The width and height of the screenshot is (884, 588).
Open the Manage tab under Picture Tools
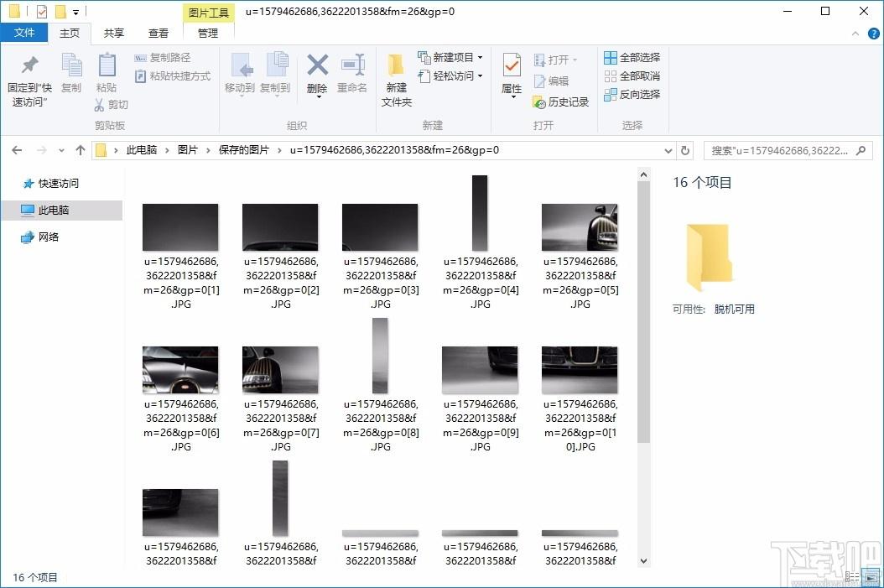(x=208, y=34)
